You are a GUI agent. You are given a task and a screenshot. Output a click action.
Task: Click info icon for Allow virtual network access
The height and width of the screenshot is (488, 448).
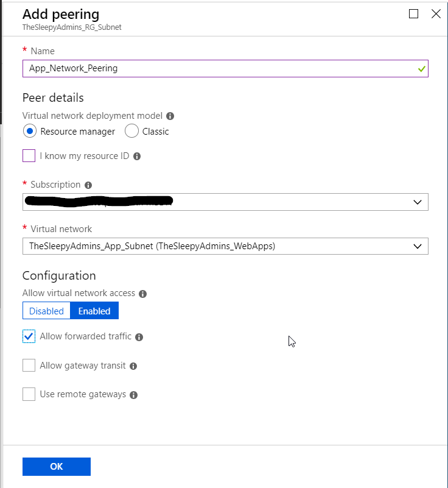143,294
